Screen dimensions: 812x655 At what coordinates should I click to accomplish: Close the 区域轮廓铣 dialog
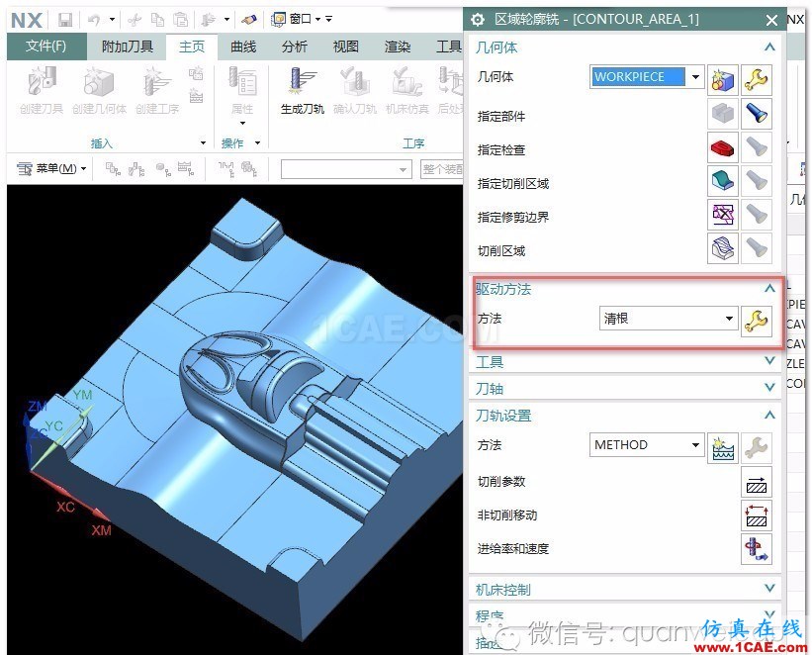click(771, 20)
